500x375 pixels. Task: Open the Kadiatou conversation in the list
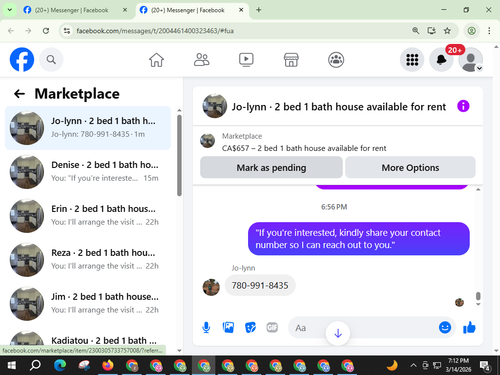(88, 337)
